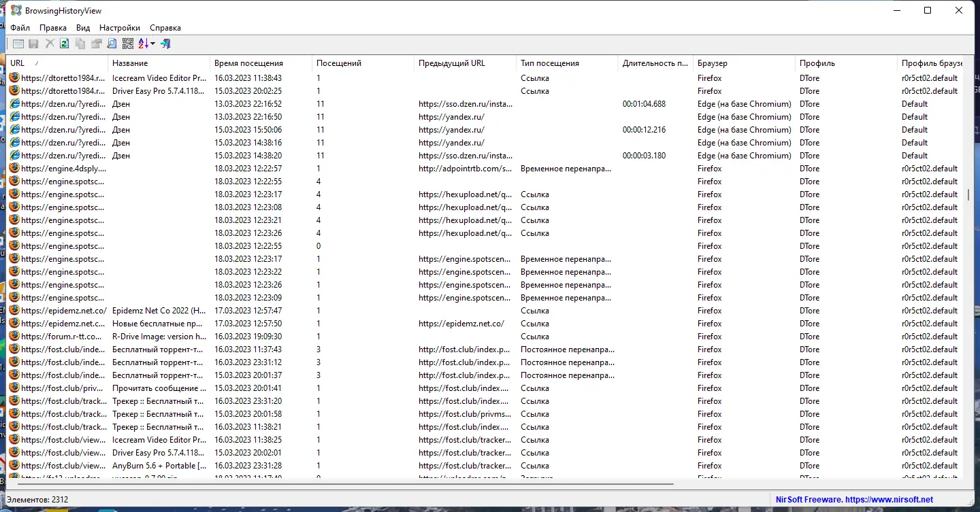Click the vertical scrollbar thumb
This screenshot has width=980, height=512.
pyautogui.click(x=968, y=194)
